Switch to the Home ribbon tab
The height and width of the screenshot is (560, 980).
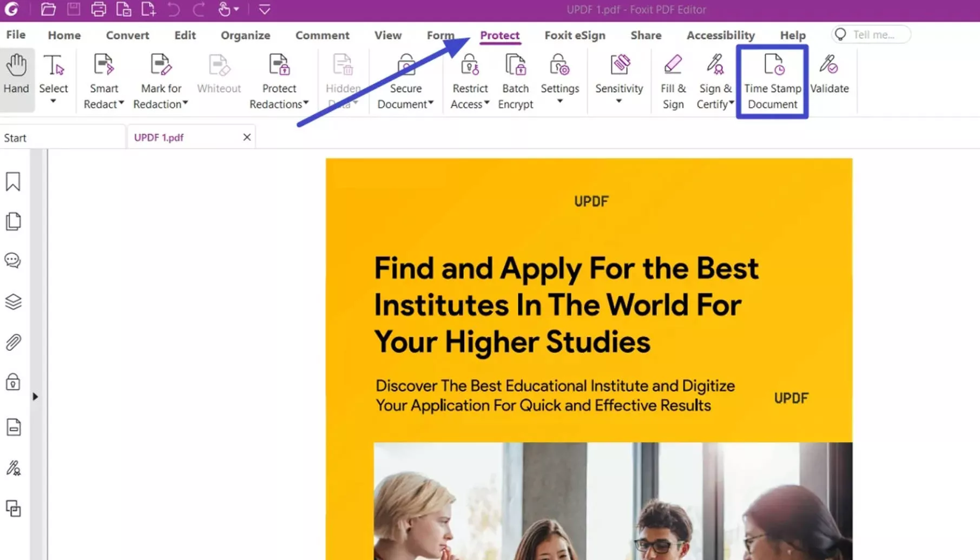coord(64,35)
